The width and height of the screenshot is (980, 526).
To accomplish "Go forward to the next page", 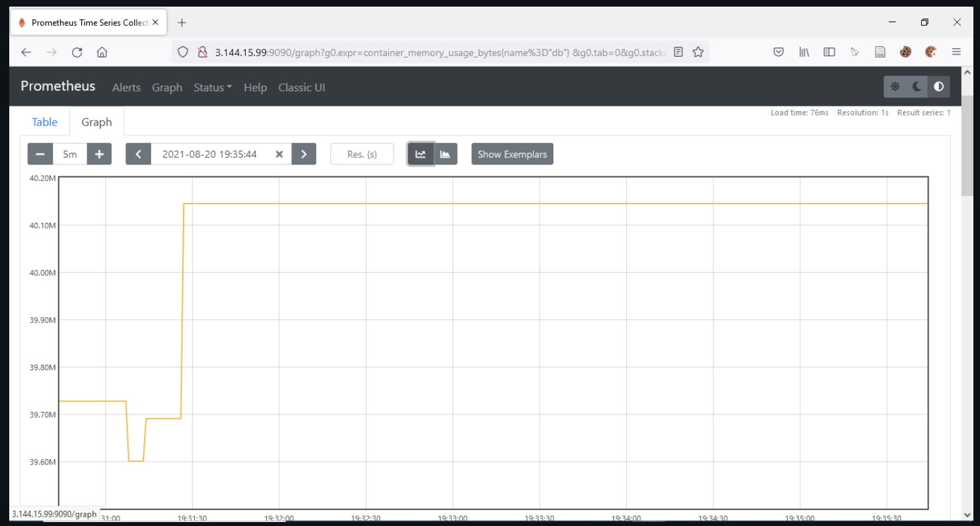I will (x=52, y=52).
